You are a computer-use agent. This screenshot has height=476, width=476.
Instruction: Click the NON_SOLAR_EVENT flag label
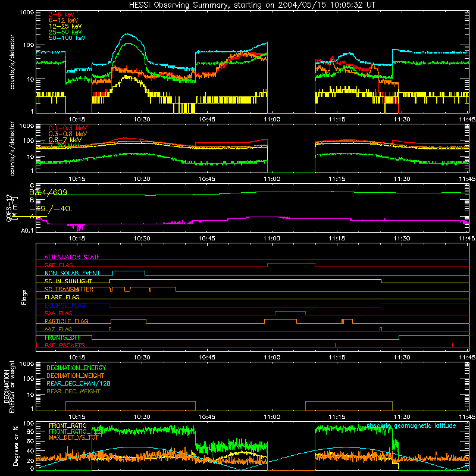pyautogui.click(x=72, y=273)
